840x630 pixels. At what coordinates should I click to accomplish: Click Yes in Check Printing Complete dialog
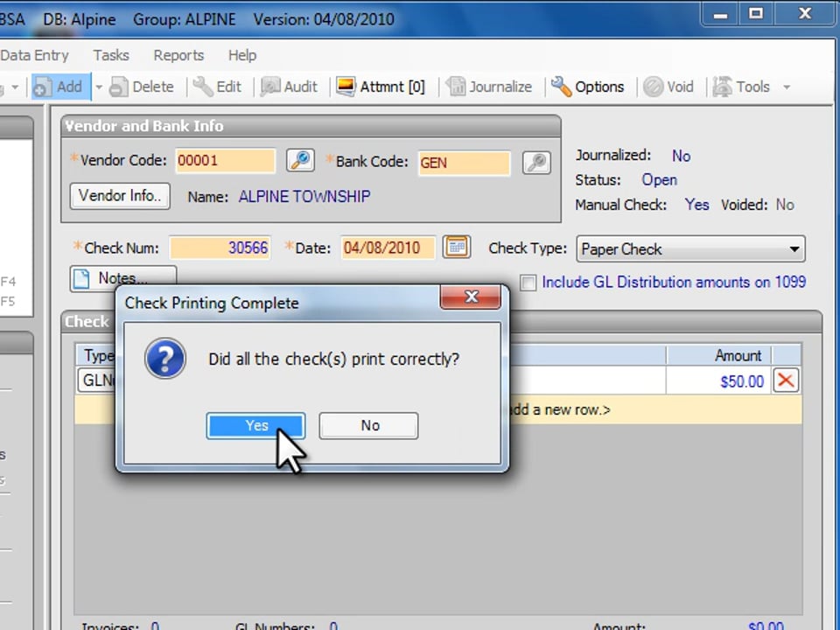[256, 426]
